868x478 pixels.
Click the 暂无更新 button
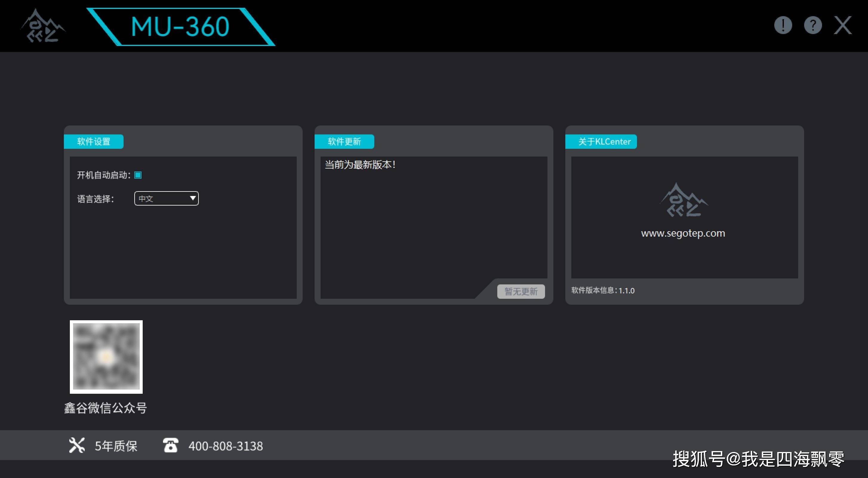pos(521,292)
